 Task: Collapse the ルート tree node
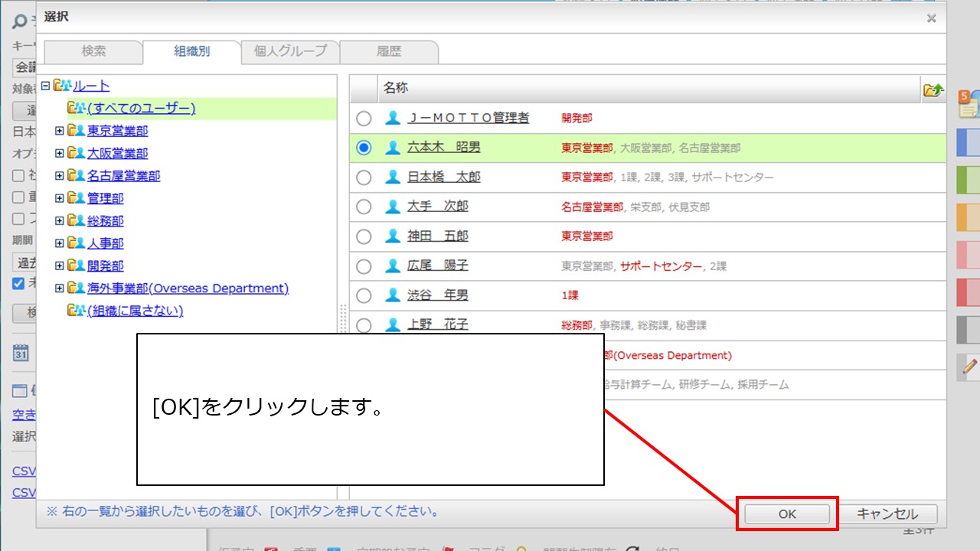pos(45,86)
